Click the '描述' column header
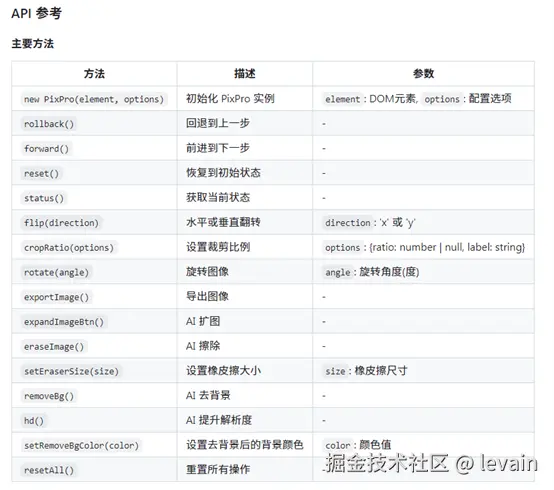This screenshot has height=490, width=554. 244,73
